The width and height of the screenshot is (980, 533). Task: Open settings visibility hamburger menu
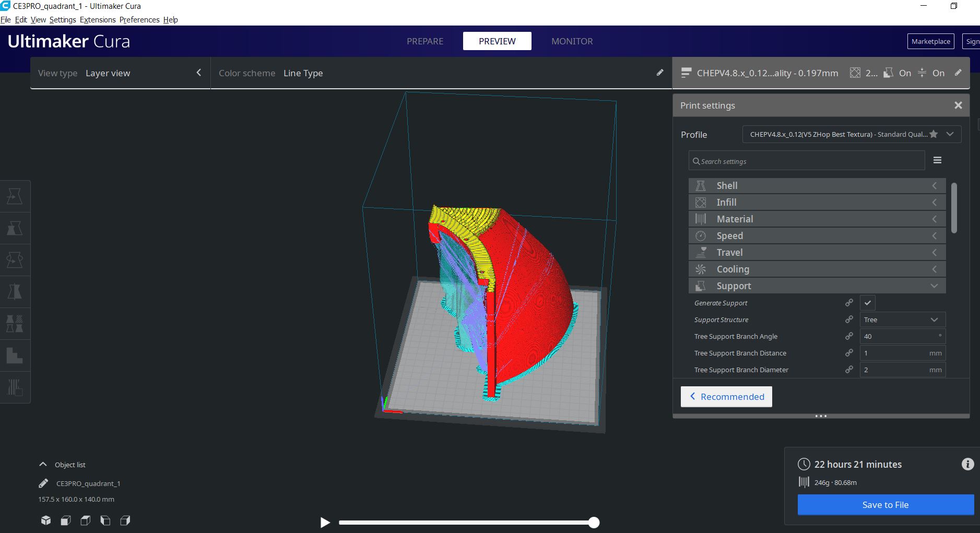click(937, 160)
